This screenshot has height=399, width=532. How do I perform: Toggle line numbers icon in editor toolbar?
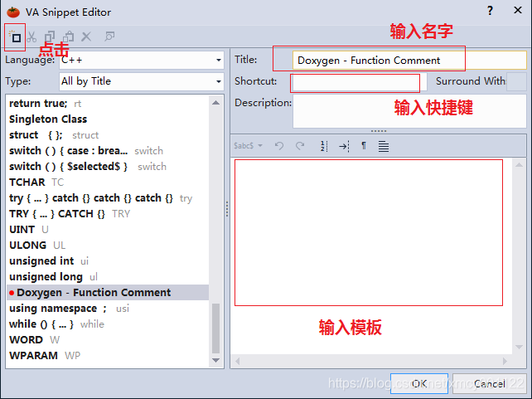click(324, 146)
